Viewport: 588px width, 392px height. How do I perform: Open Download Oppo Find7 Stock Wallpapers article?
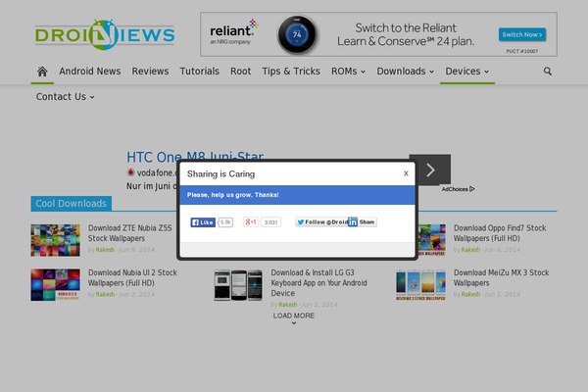click(x=500, y=233)
